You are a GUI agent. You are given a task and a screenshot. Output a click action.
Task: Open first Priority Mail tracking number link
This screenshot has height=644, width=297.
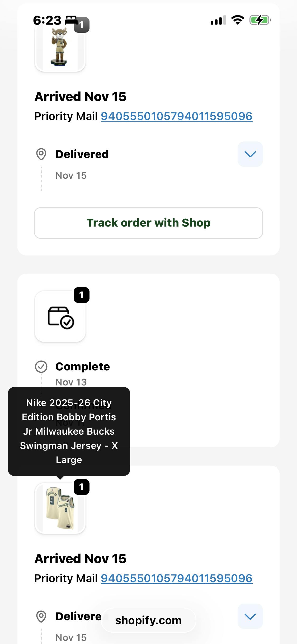177,116
